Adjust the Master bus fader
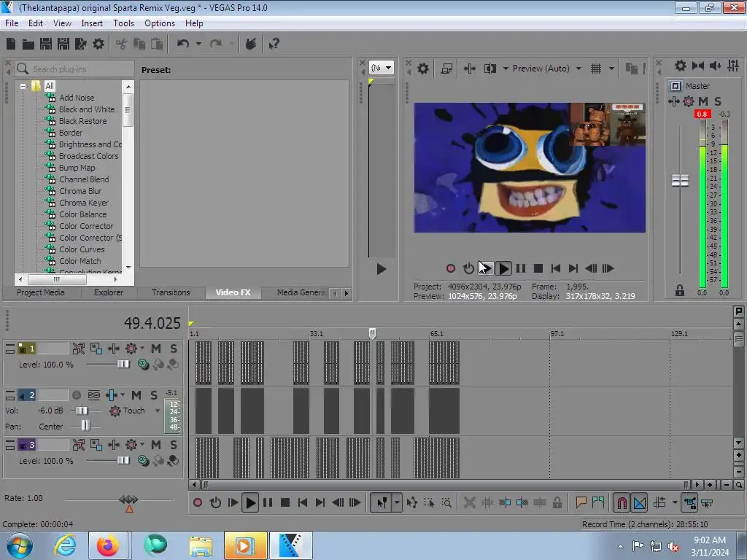Viewport: 747px width, 560px height. point(680,181)
